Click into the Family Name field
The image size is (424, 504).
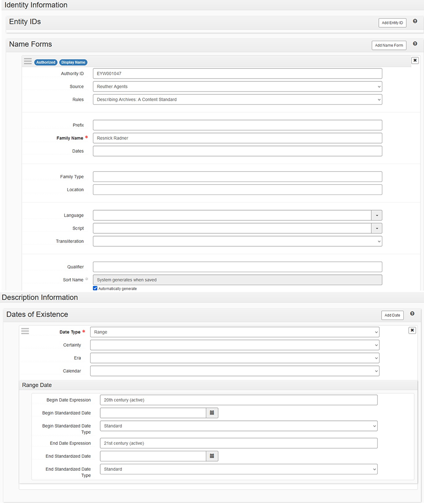point(237,138)
